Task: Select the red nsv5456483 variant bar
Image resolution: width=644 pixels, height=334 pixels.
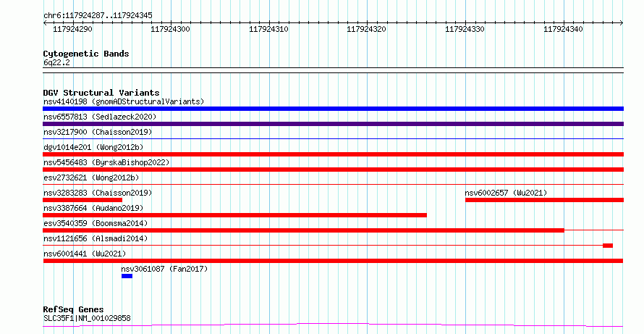Action: [x=333, y=170]
